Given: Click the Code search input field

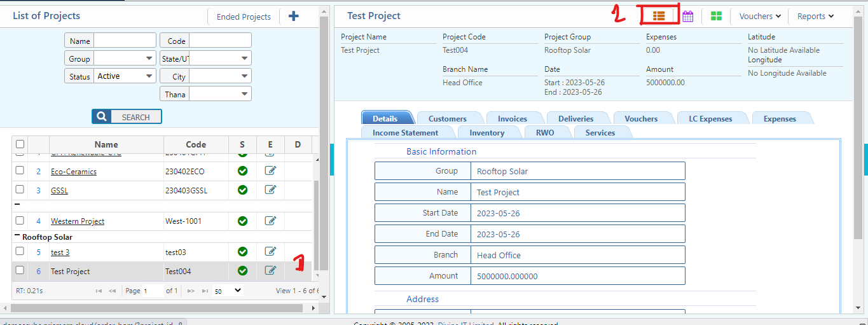Looking at the screenshot, I should point(221,41).
